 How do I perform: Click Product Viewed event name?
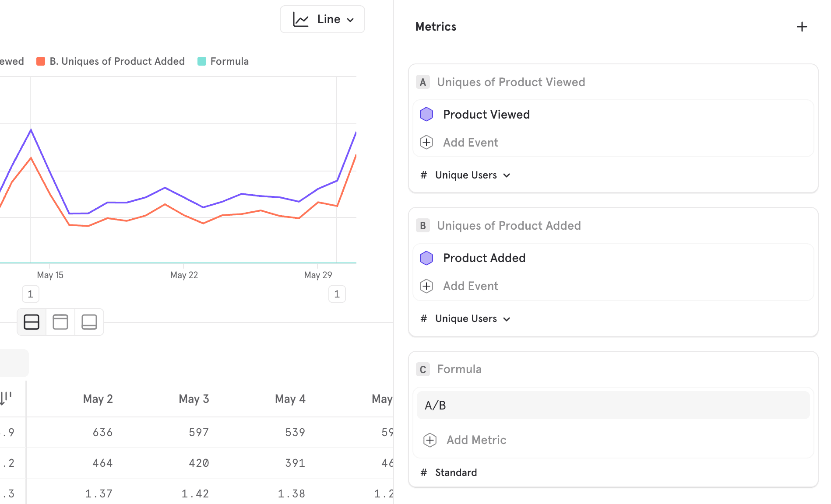(x=486, y=115)
